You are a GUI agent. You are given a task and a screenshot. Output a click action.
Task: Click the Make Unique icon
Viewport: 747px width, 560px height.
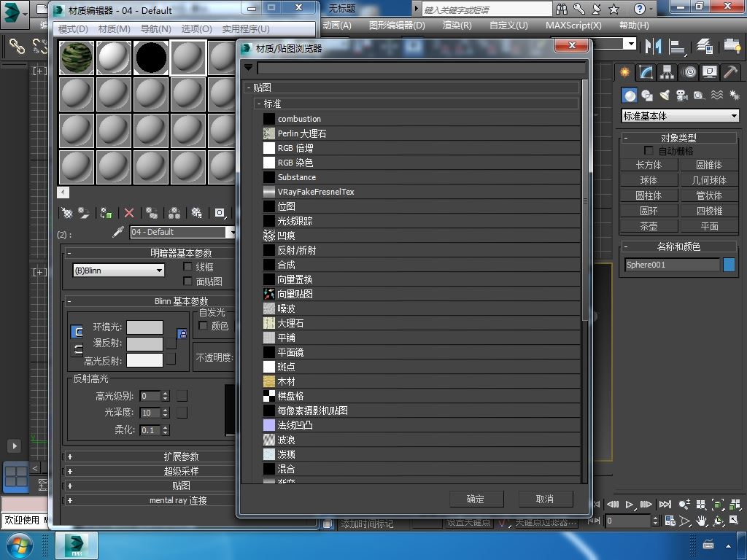(x=174, y=213)
